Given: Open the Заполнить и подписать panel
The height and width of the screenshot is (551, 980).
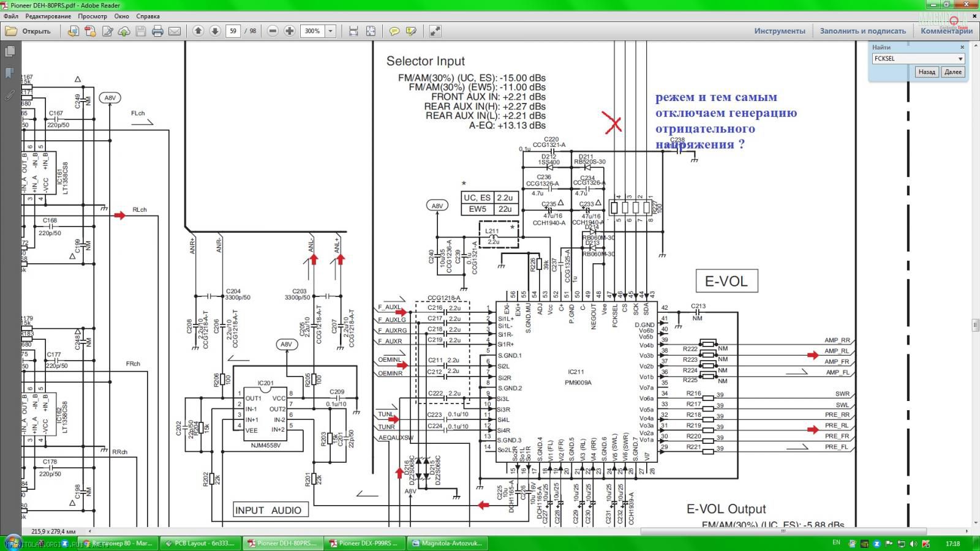Looking at the screenshot, I should coord(862,31).
